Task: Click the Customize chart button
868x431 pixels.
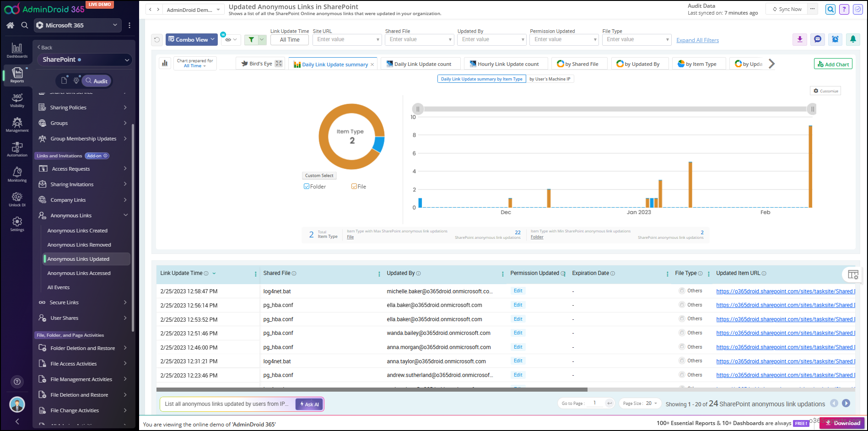Action: (x=825, y=91)
